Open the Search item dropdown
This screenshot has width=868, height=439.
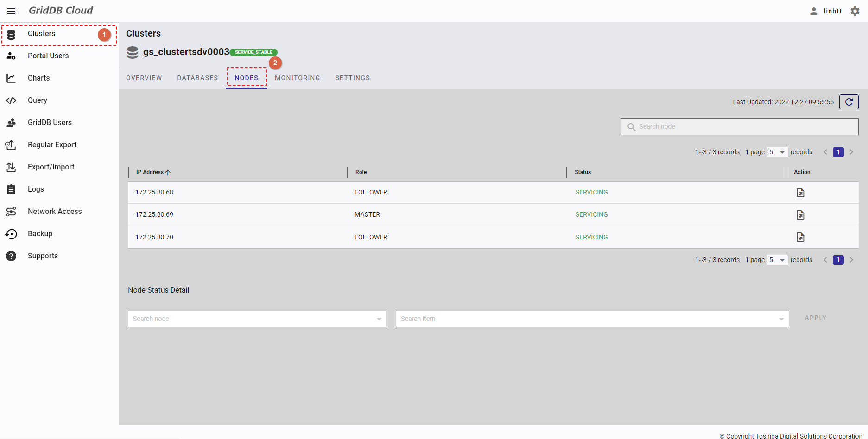click(592, 319)
